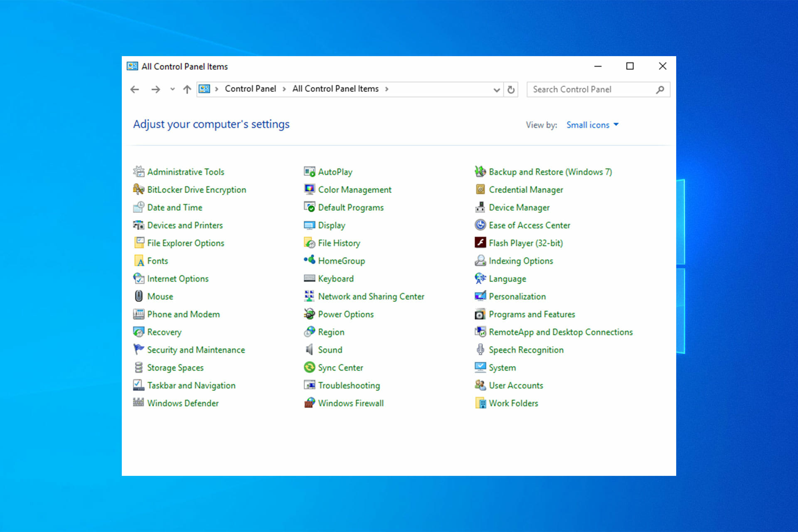Click the BitLocker Drive Encryption icon
This screenshot has height=532, width=798.
[138, 190]
